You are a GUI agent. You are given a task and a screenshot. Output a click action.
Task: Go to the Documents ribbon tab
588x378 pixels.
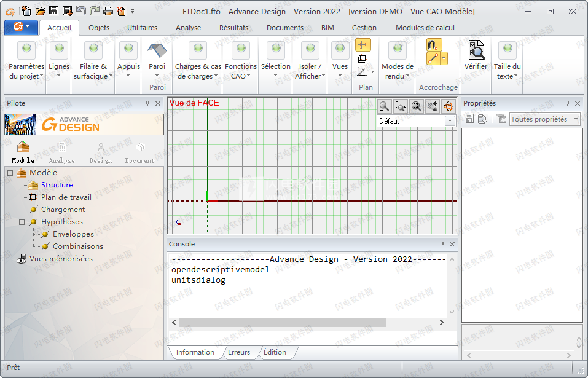285,28
